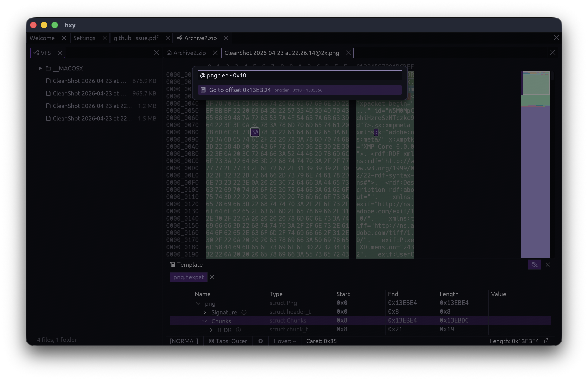588x380 pixels.
Task: Select the png.hexpat template chip
Action: 189,277
